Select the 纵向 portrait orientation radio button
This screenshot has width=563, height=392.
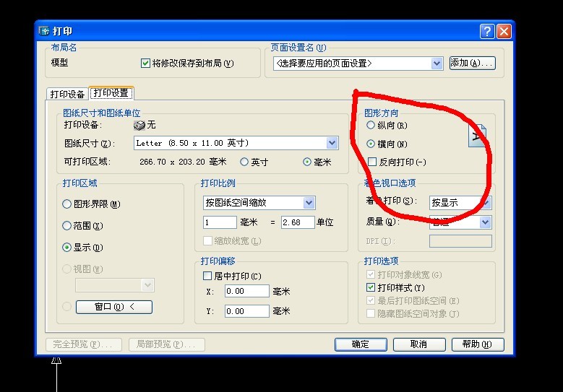click(x=371, y=126)
